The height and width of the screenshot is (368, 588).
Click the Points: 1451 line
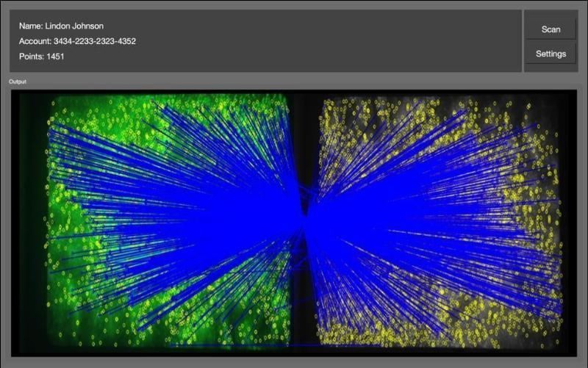click(x=41, y=57)
